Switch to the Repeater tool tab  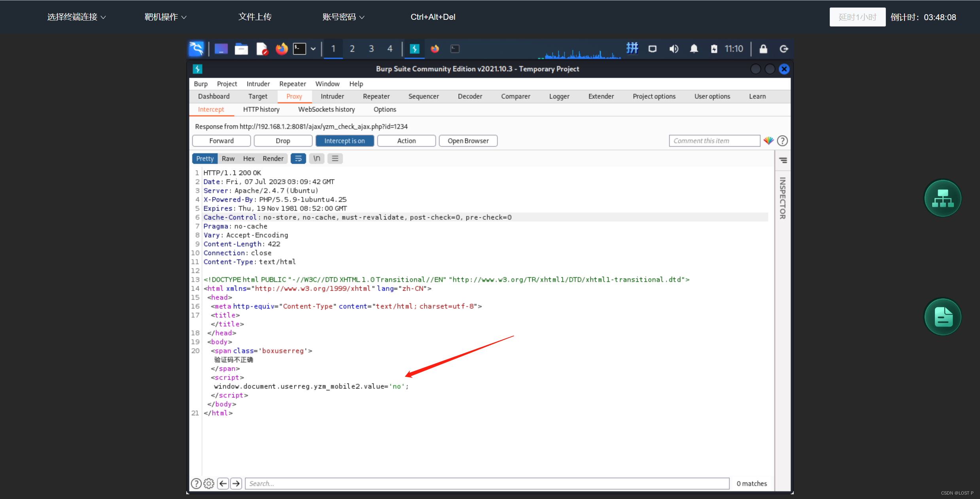point(376,96)
